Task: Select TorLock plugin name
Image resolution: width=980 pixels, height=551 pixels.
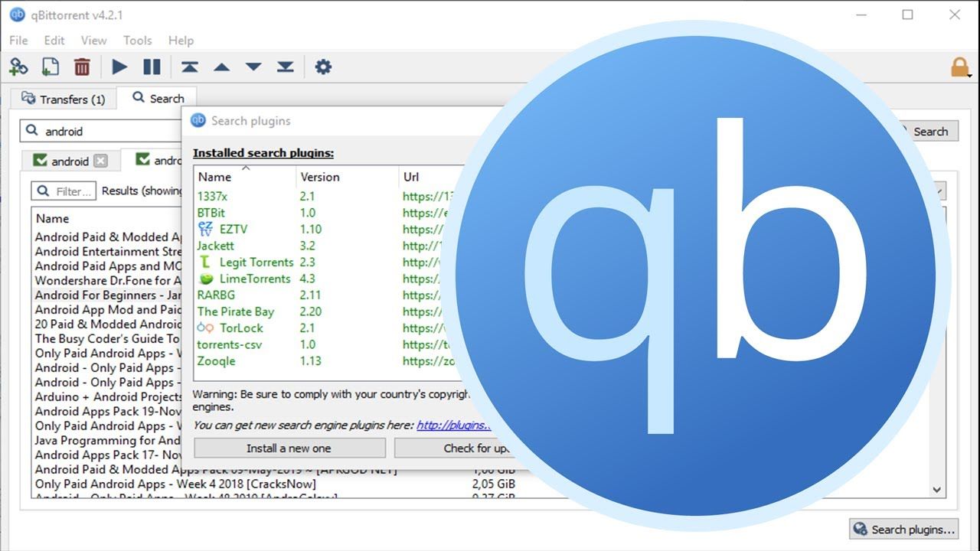Action: (x=241, y=328)
